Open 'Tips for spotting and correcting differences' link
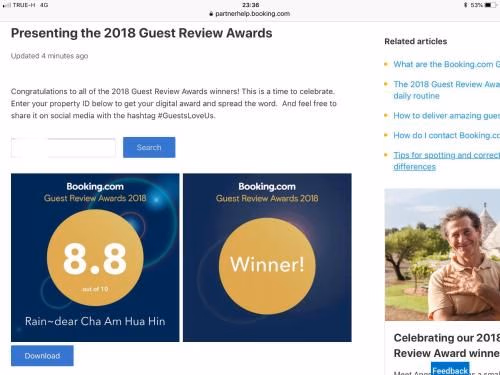Viewport: 500px width, 375px height. point(446,161)
